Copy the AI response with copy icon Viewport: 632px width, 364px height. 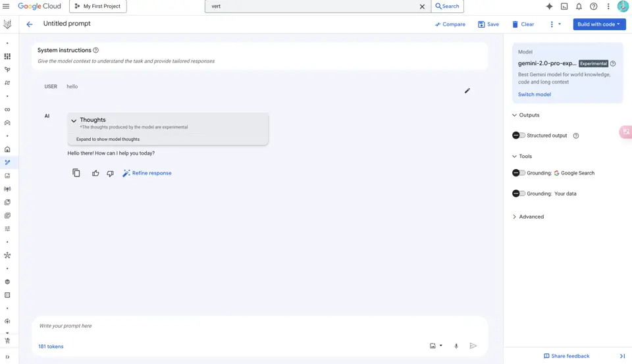[76, 173]
